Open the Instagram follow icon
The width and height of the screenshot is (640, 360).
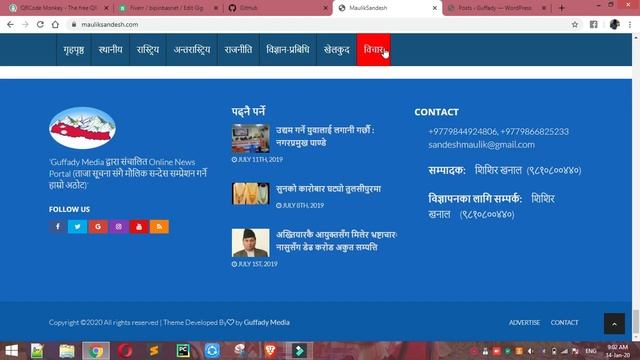pyautogui.click(x=118, y=227)
